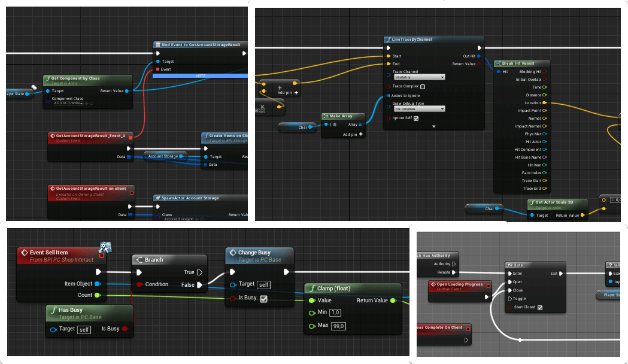
Task: Click the self field on Change Busy Target
Action: [x=263, y=285]
